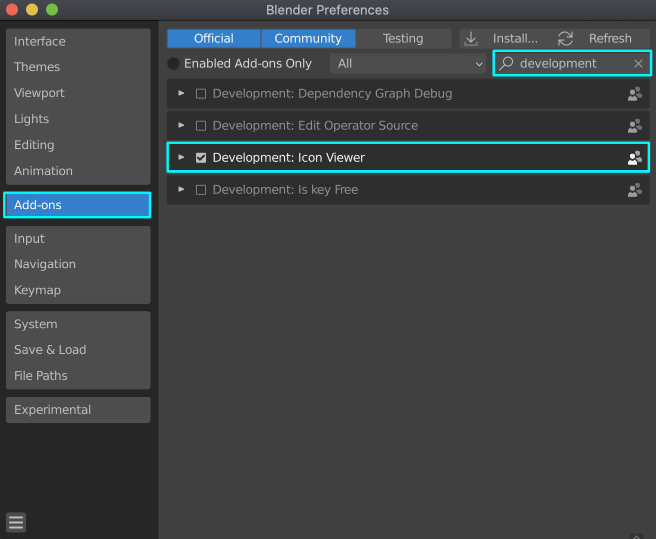
Task: Click community icon on Dependency Graph Debug row
Action: tap(635, 94)
